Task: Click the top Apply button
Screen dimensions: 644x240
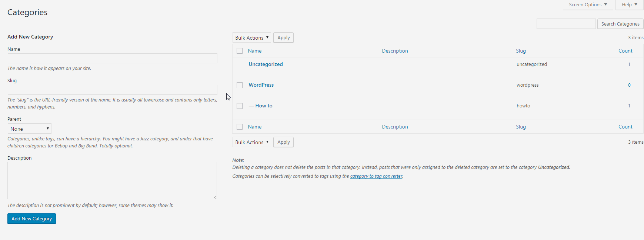Action: coord(283,38)
